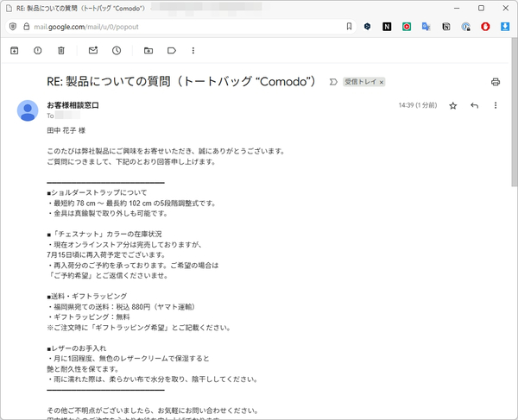
Task: Click the line 最短約 78 cm ～ 最長約 102 cm
Action: [132, 204]
